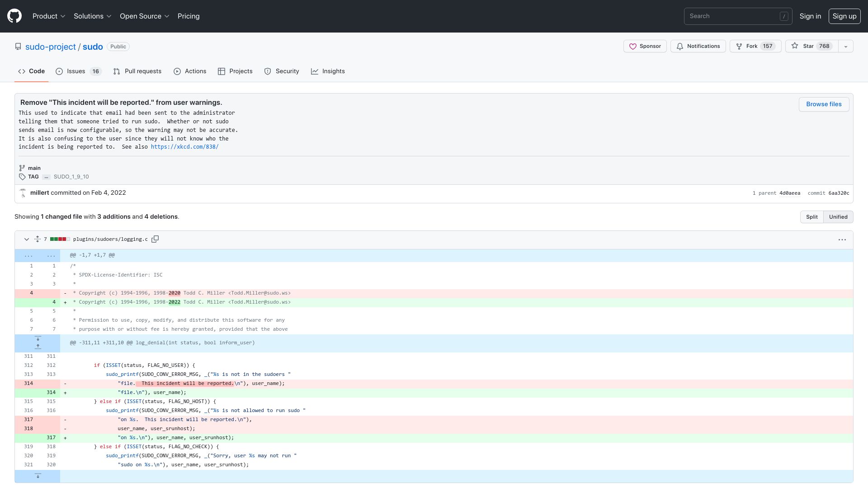This screenshot has width=868, height=488.
Task: Open the sudo repository link
Action: (x=93, y=47)
